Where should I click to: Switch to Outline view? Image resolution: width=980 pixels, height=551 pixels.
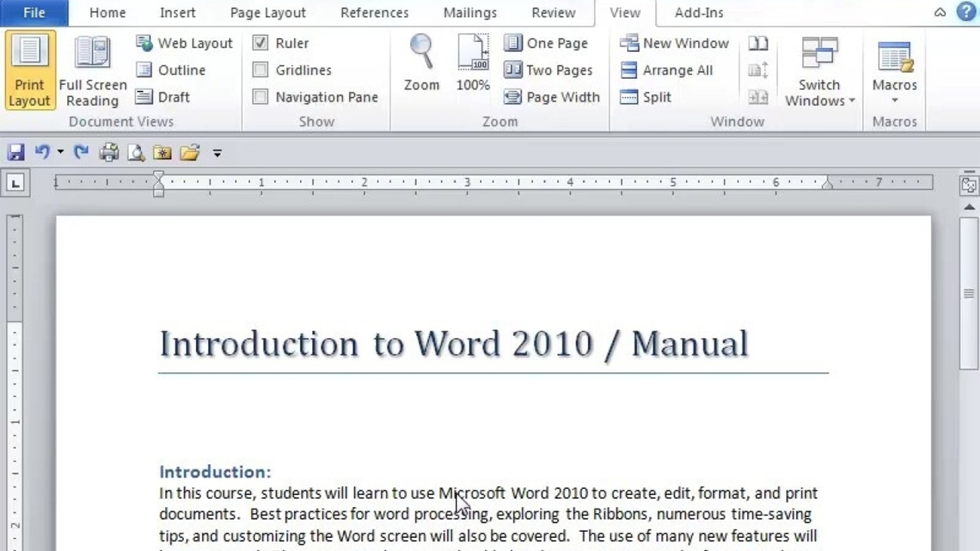182,70
